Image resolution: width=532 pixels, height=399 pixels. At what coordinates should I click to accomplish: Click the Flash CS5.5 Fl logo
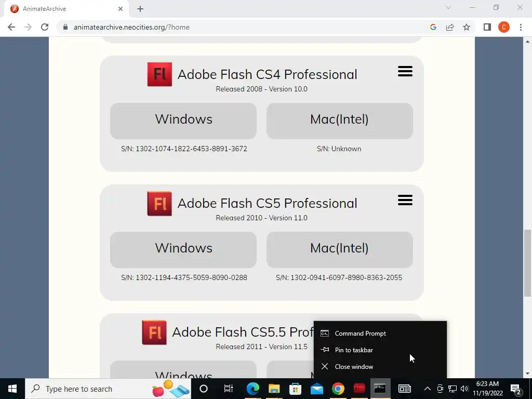point(154,332)
